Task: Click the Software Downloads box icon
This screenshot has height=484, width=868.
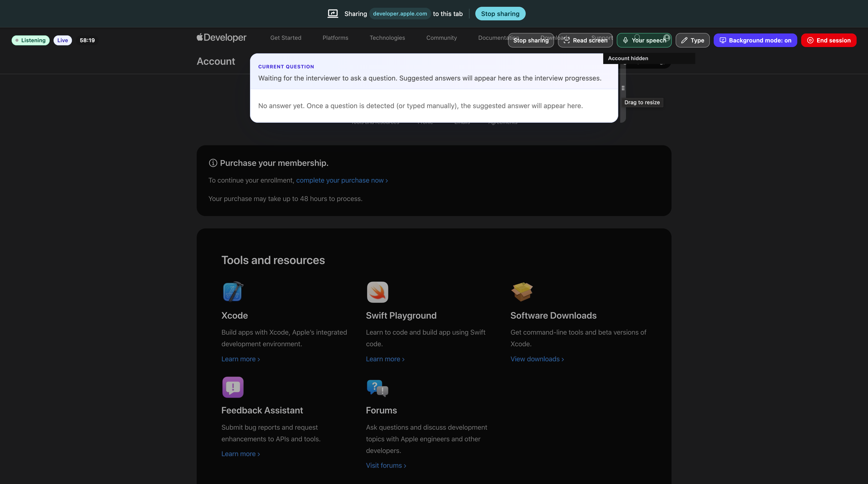Action: point(522,292)
